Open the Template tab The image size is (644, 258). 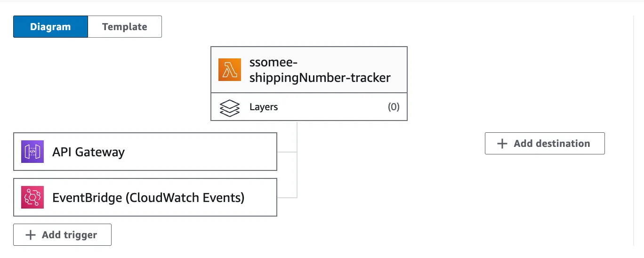[x=125, y=27]
